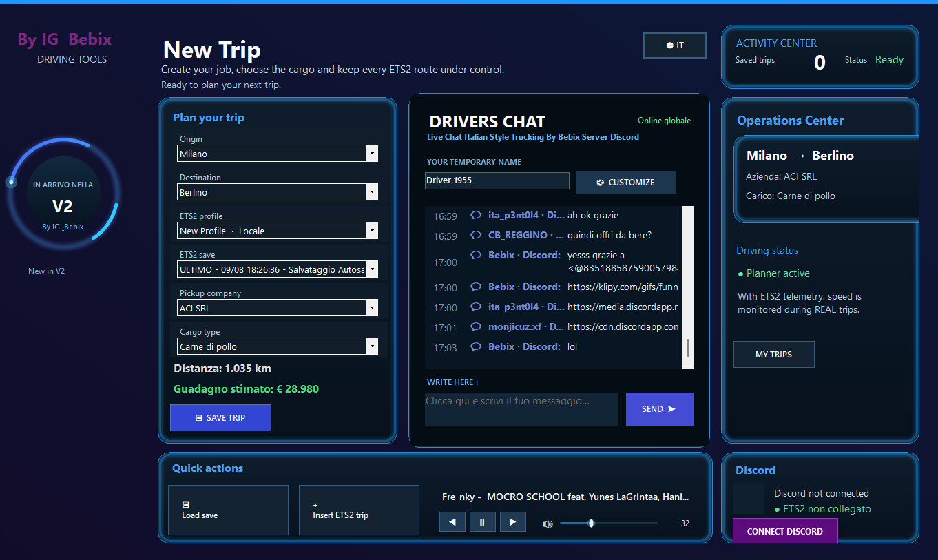The image size is (938, 560).
Task: Expand the ETS2 save dropdown
Action: pyautogui.click(x=278, y=269)
